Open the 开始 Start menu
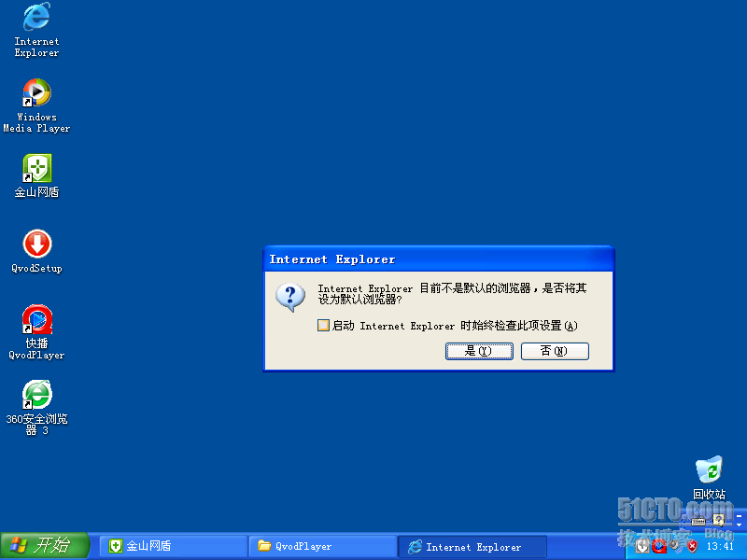The image size is (747, 560). [45, 546]
